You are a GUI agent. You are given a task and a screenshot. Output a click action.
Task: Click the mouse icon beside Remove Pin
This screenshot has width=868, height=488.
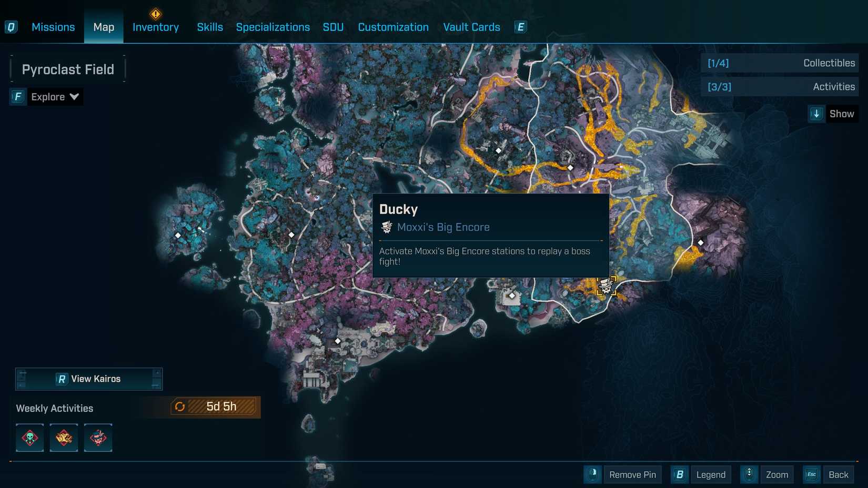coord(593,475)
